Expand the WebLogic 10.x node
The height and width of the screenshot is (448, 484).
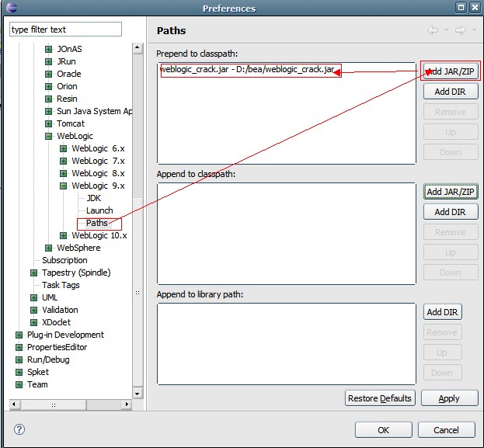pos(63,235)
